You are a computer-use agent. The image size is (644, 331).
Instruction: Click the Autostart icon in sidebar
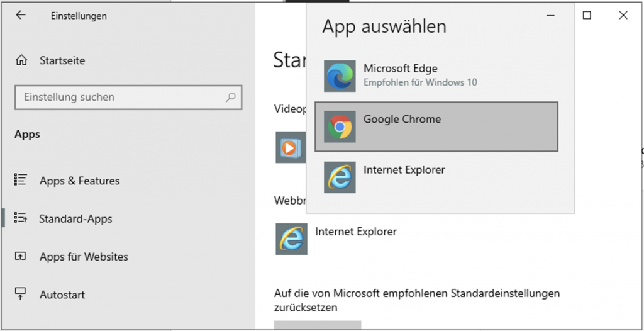coord(20,295)
